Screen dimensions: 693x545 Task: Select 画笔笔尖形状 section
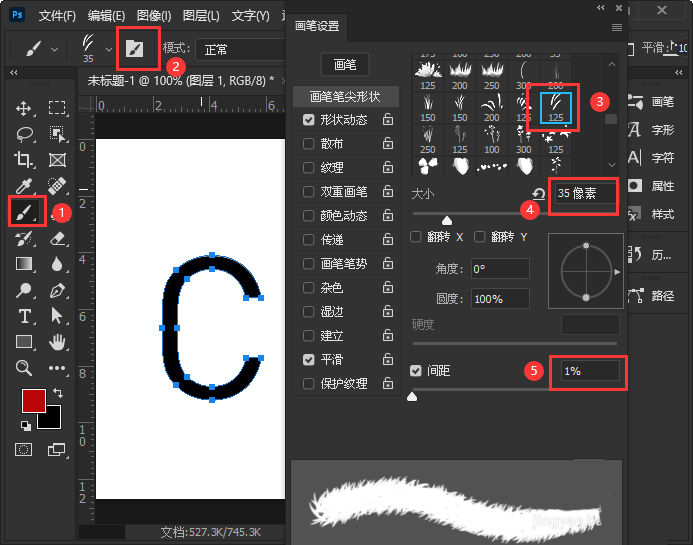[x=346, y=96]
